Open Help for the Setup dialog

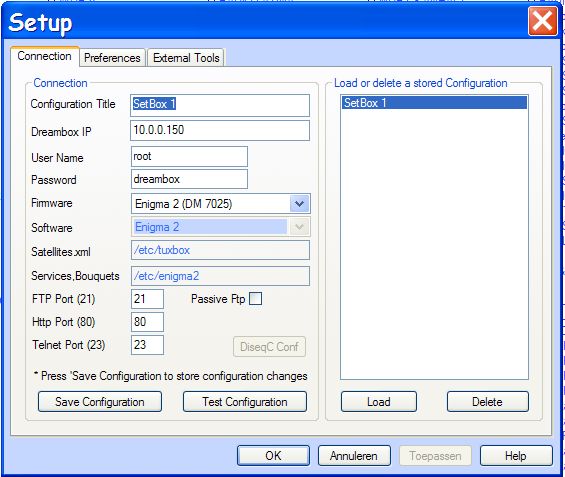(x=516, y=456)
